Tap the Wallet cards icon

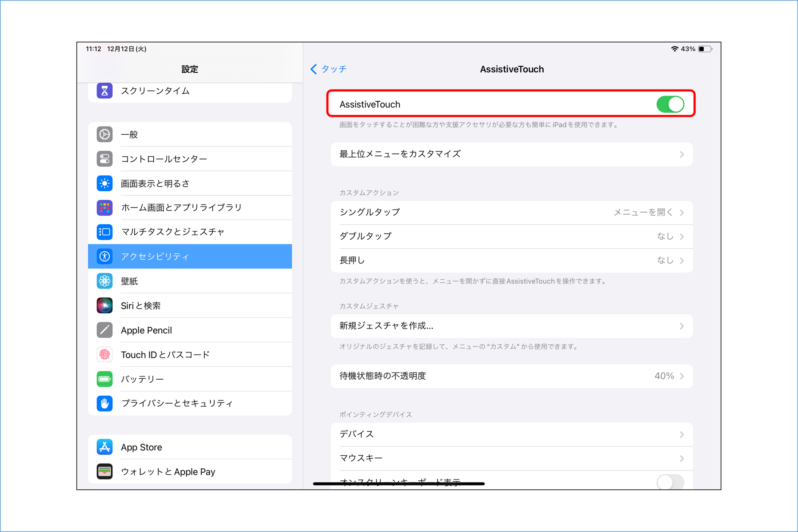[105, 472]
